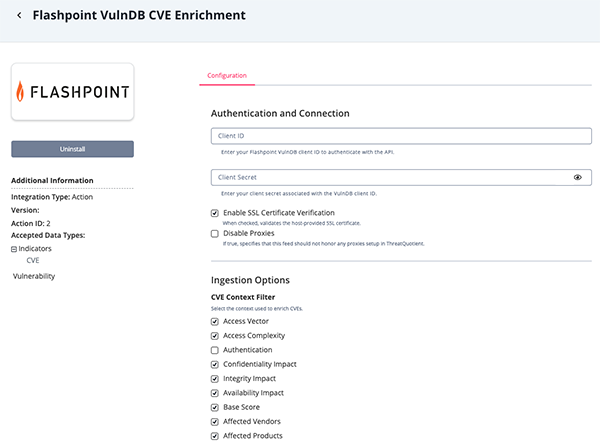The height and width of the screenshot is (448, 600).
Task: Click into the Client Secret field
Action: 390,177
